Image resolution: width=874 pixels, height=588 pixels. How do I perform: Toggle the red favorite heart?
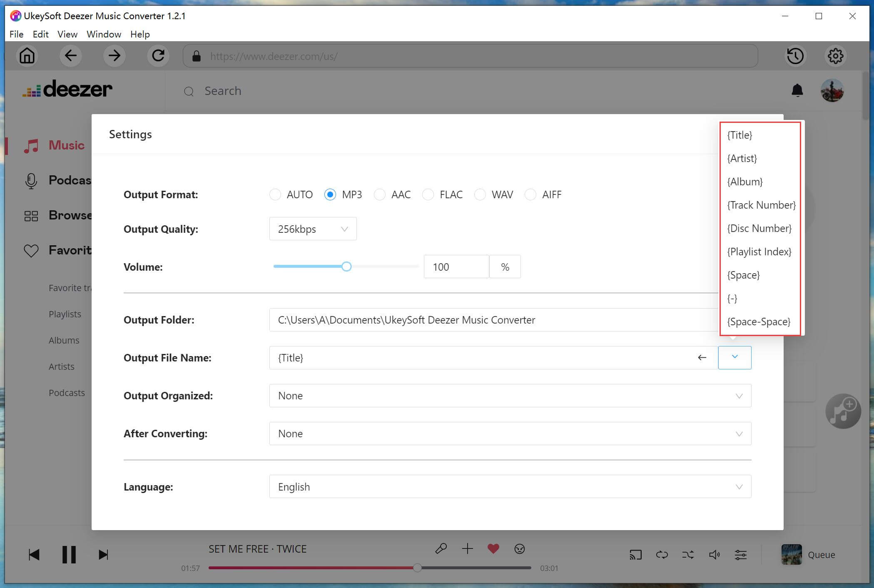point(493,549)
